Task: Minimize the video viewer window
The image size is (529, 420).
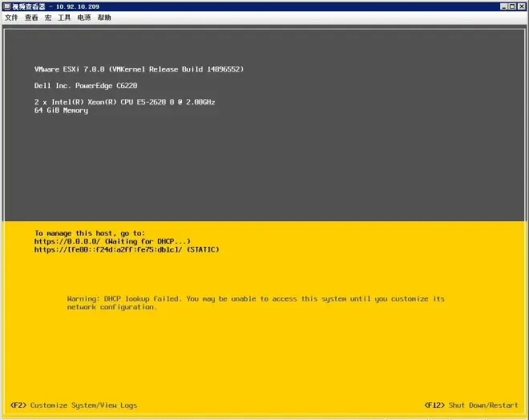Action: point(503,6)
